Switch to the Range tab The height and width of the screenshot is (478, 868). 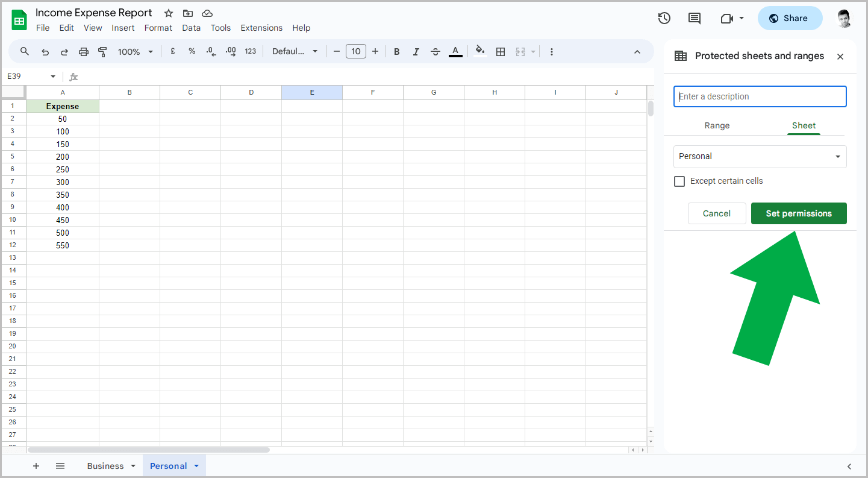(717, 125)
